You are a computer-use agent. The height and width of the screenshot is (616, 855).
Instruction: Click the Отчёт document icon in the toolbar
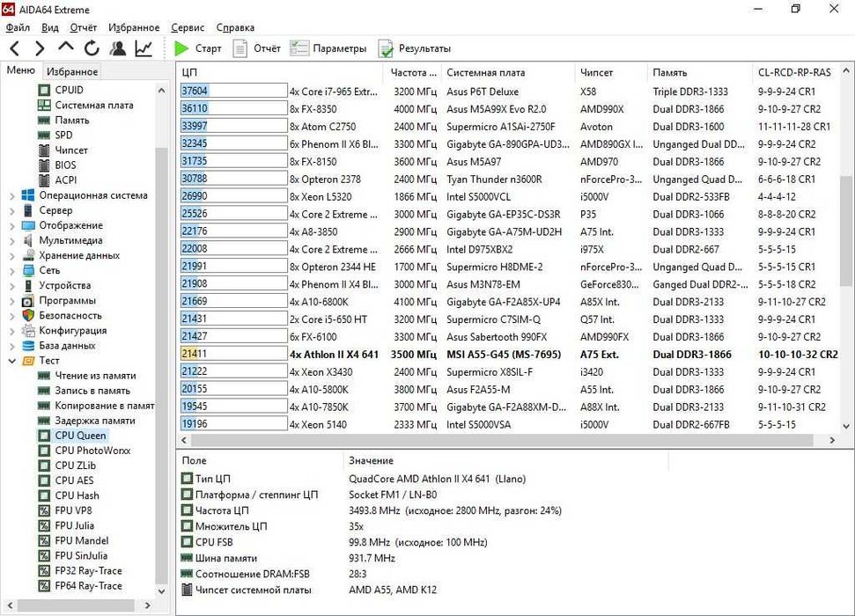240,48
